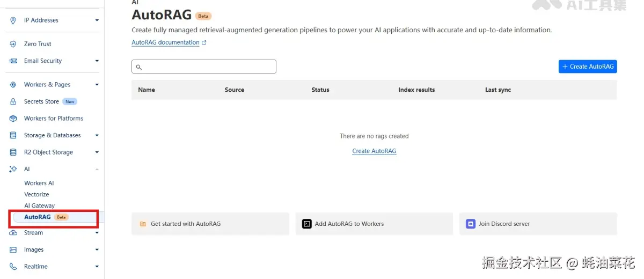
Task: Click the Workers for Platforms cube icon
Action: click(13, 119)
